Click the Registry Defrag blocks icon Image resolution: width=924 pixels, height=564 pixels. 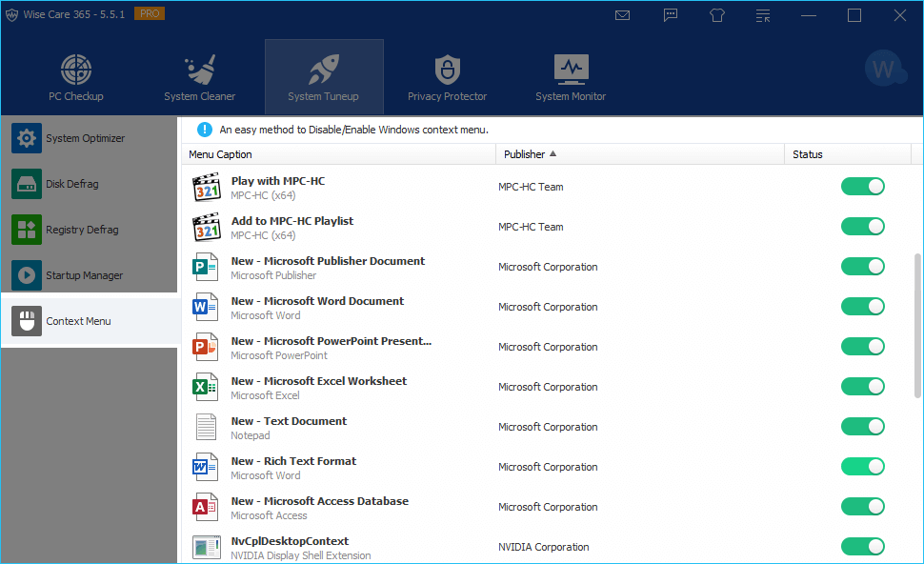[27, 230]
